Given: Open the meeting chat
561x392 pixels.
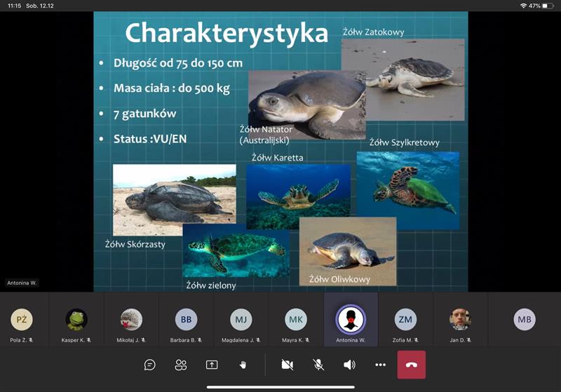Looking at the screenshot, I should [149, 365].
